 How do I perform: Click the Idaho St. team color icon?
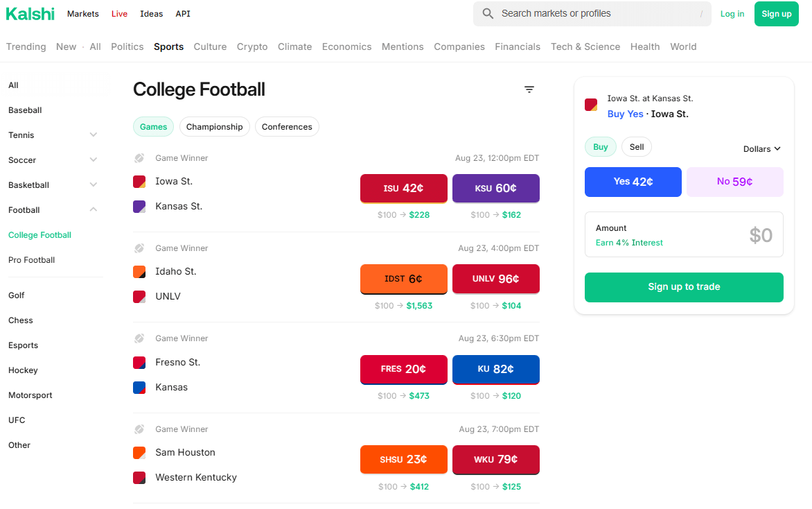point(139,272)
